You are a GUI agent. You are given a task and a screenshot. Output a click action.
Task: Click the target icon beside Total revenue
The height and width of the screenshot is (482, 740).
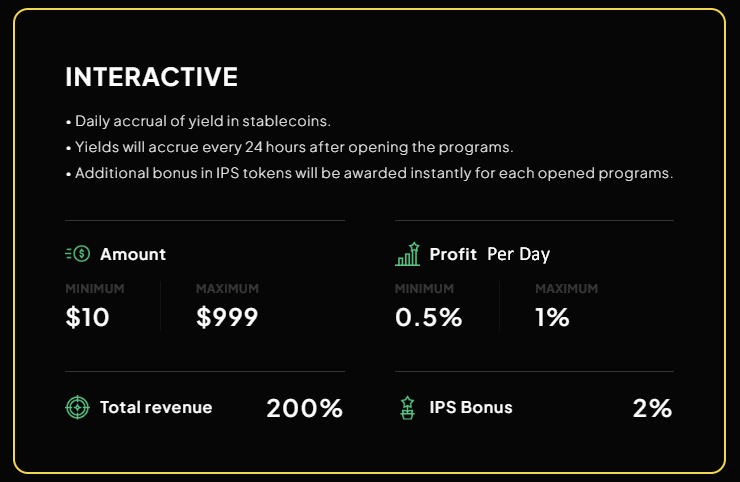coord(77,407)
